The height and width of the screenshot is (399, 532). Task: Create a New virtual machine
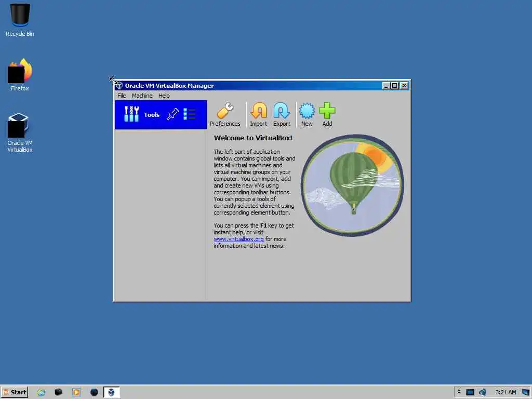[307, 115]
